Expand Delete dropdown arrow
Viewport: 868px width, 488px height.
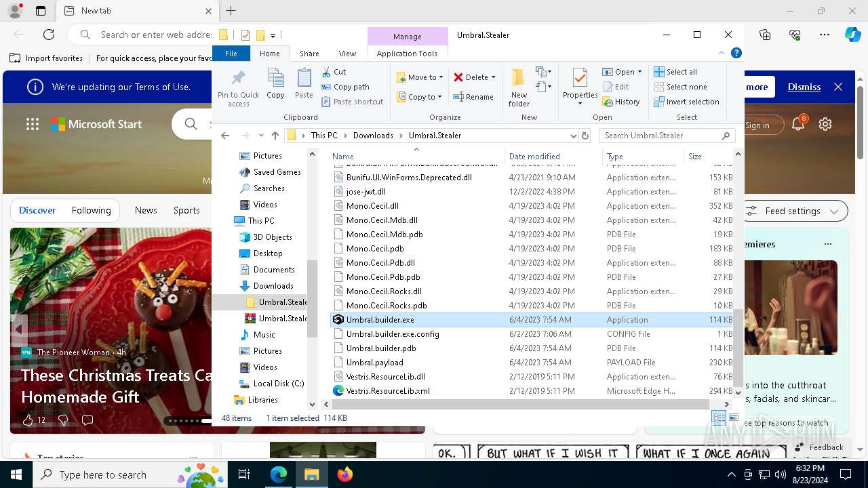(x=493, y=77)
